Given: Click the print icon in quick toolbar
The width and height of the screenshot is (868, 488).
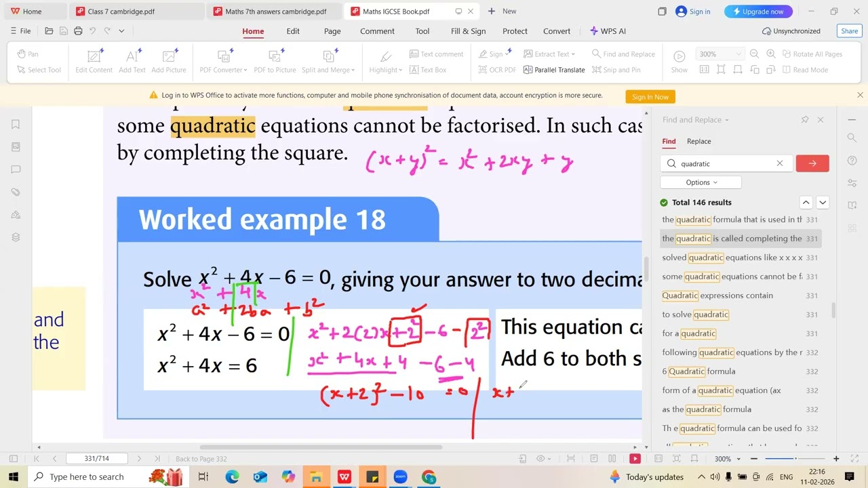Looking at the screenshot, I should click(x=78, y=31).
